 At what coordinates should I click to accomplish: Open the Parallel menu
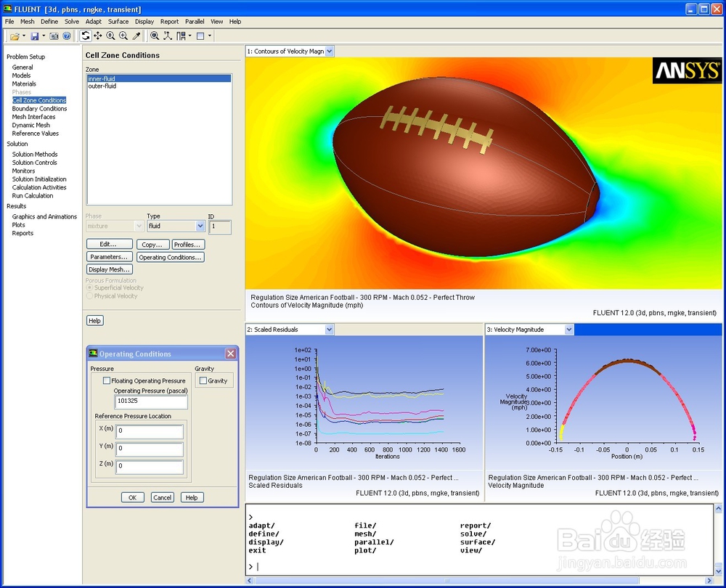195,21
